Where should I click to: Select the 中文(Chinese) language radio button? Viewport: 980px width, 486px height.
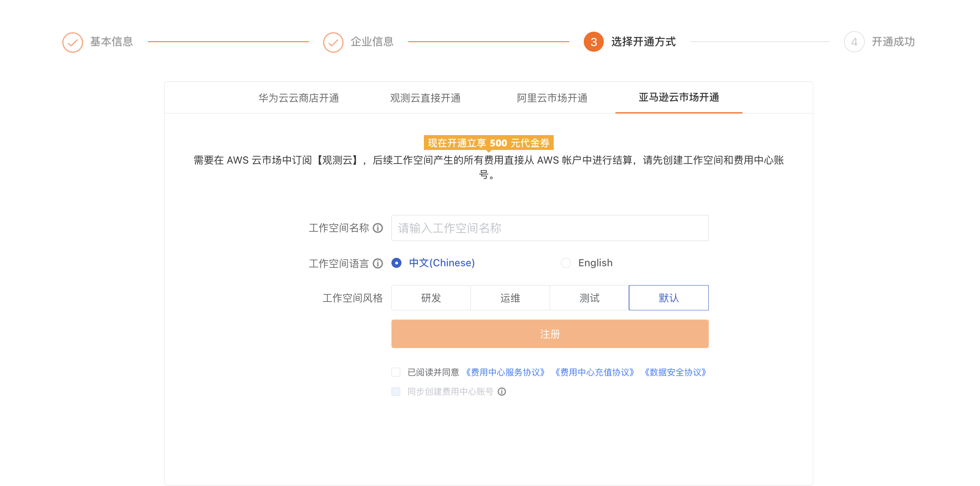coord(396,263)
